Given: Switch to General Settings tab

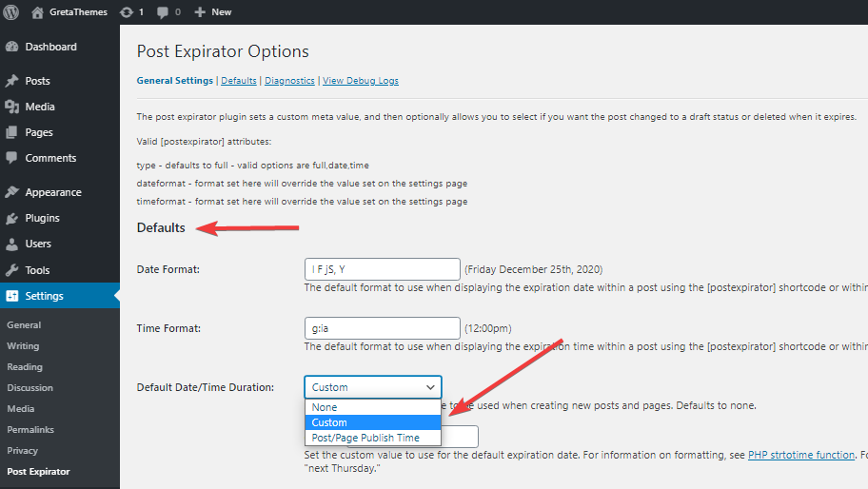Looking at the screenshot, I should point(175,81).
